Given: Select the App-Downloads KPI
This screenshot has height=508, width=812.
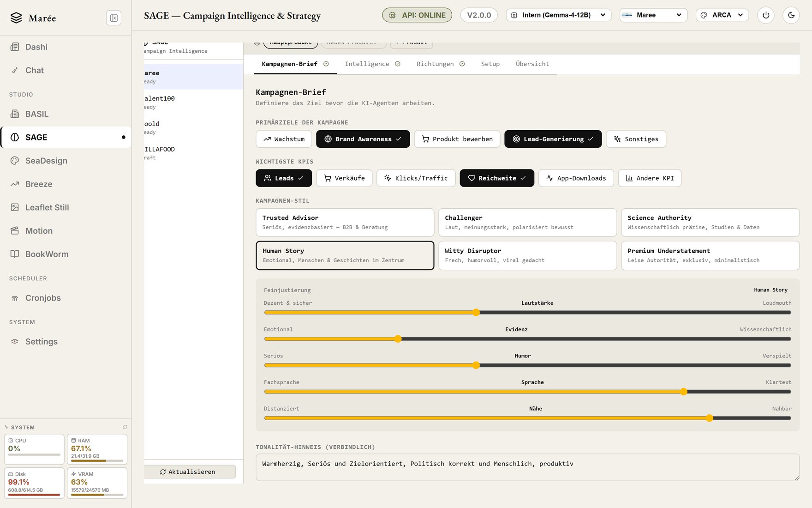Looking at the screenshot, I should click(x=576, y=178).
